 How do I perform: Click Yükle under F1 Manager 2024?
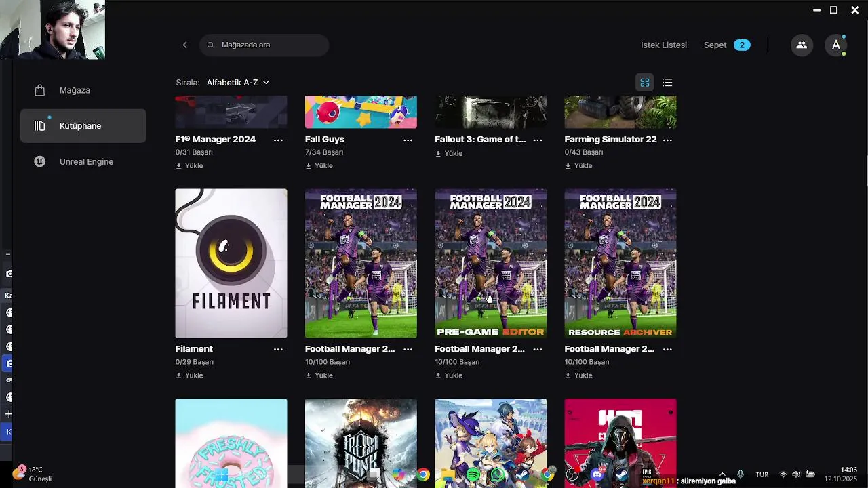(189, 165)
